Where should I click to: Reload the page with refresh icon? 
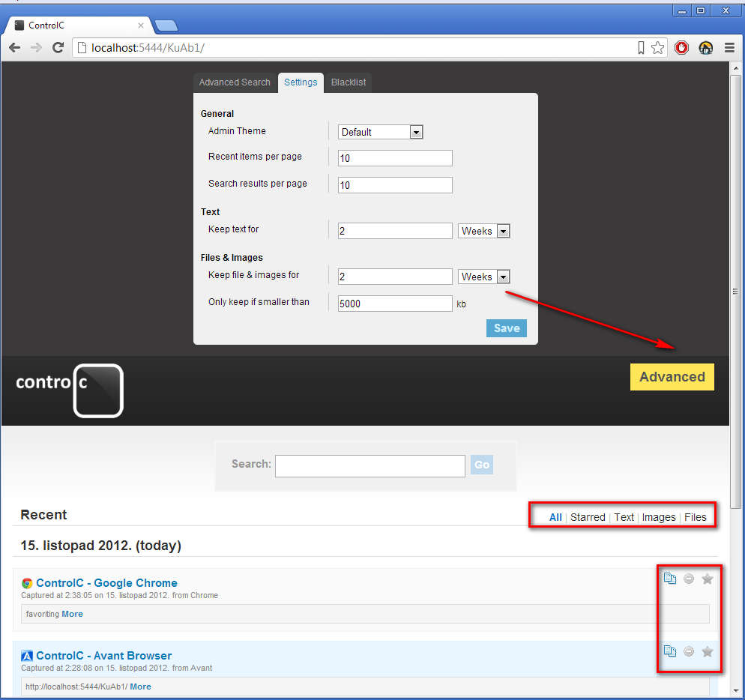point(58,47)
